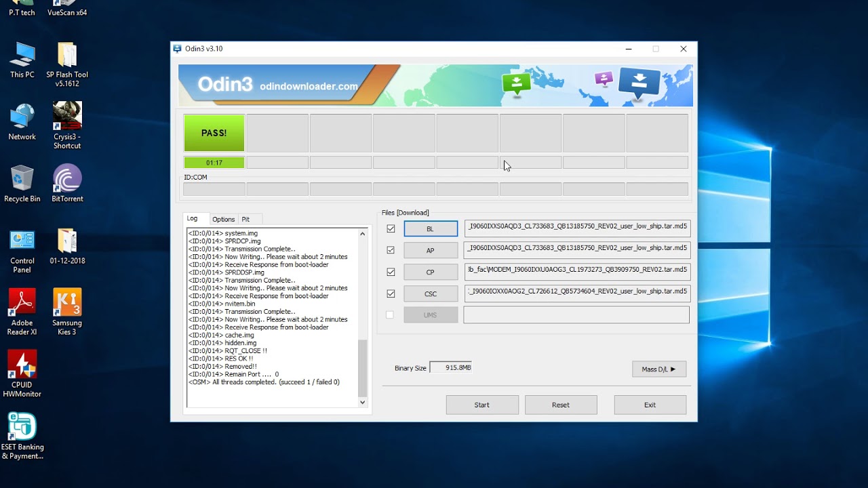Uncheck the AP file checkbox

391,250
